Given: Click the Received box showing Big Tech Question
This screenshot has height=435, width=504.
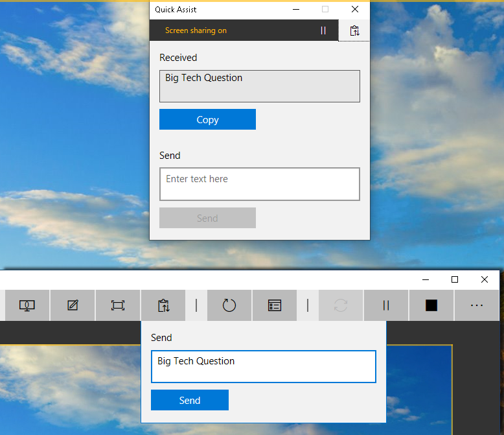Looking at the screenshot, I should pos(260,86).
